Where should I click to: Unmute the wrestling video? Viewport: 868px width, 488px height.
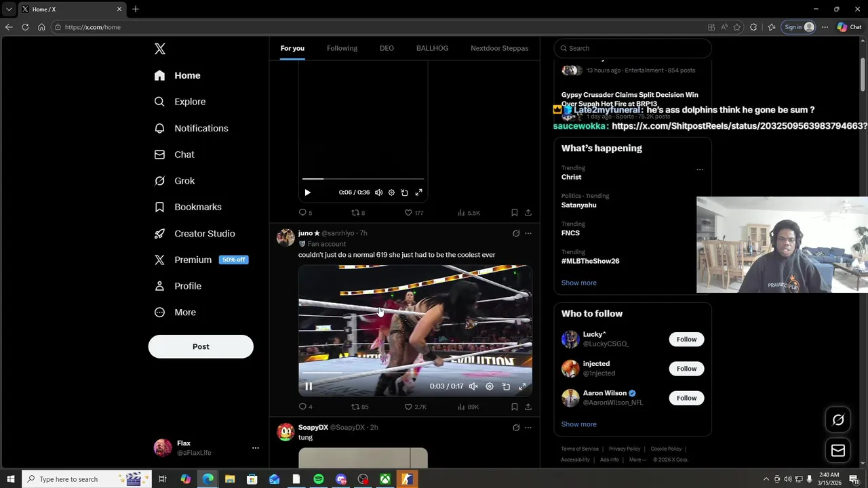coord(473,386)
